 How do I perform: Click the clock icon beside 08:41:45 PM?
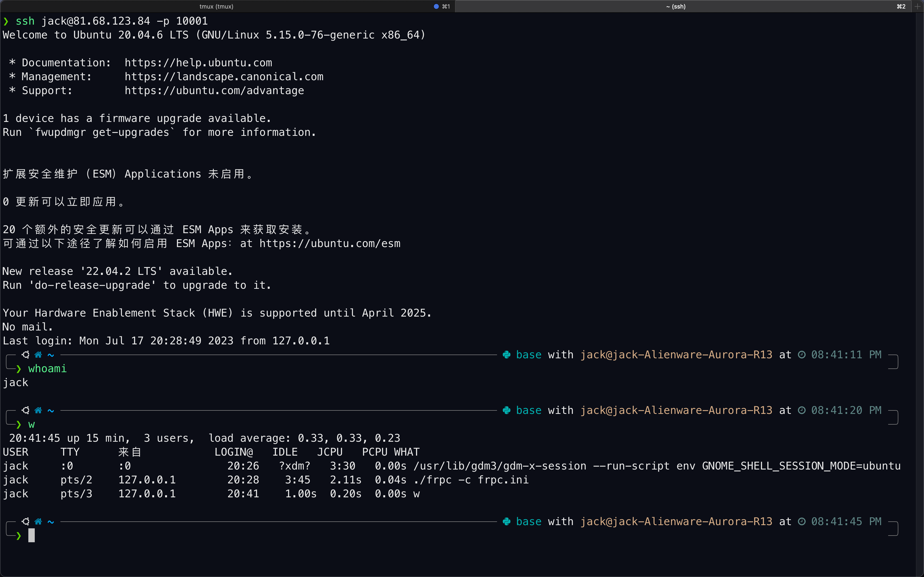click(x=802, y=521)
